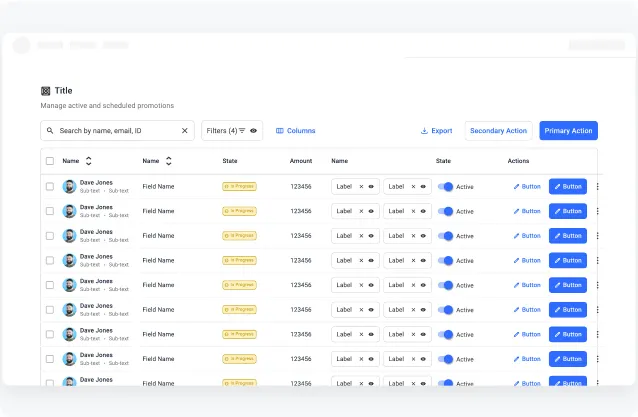Check the fifth row's checkbox
Viewport: 638px width, 417px height.
click(x=50, y=285)
